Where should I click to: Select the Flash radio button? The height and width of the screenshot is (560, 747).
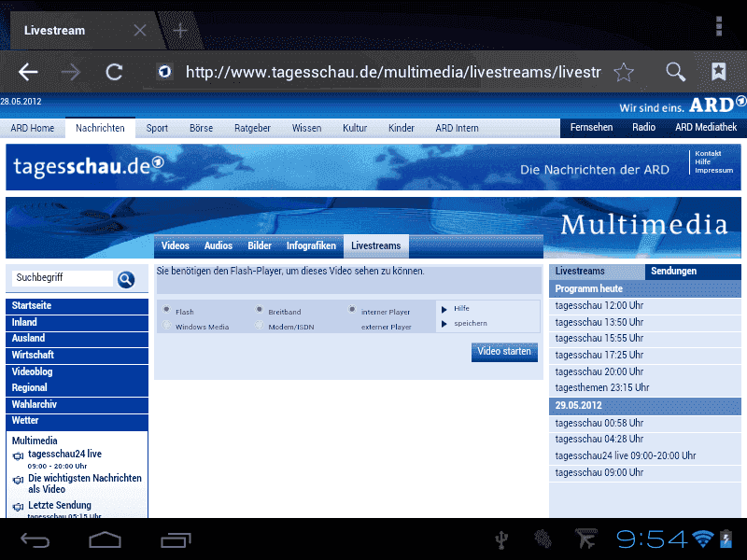click(166, 310)
